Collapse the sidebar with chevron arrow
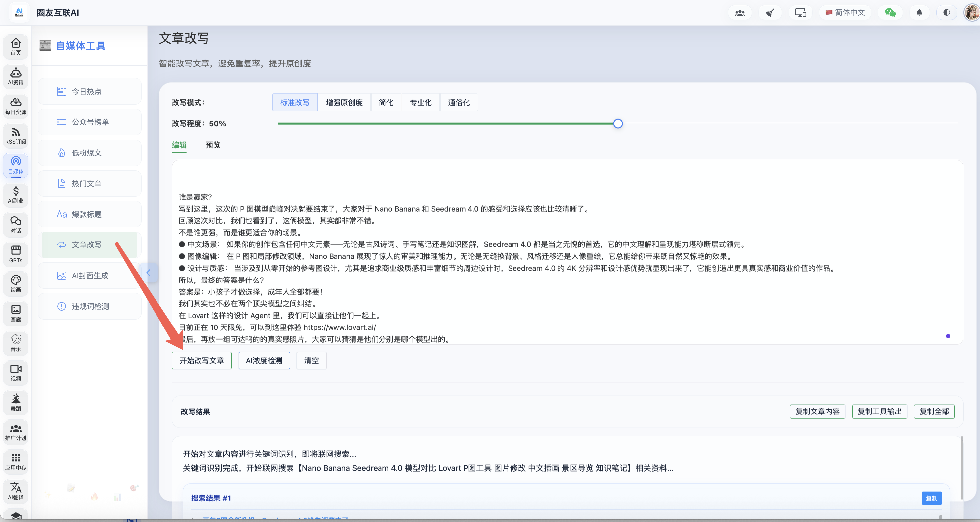 click(x=149, y=273)
